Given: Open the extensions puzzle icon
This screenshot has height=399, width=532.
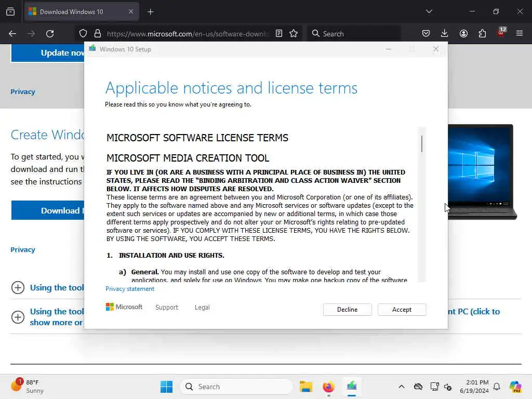Looking at the screenshot, I should click(x=482, y=33).
